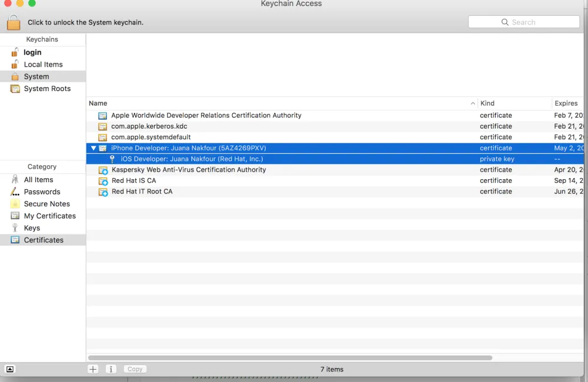
Task: Click the magnifying glass search icon
Action: 505,22
